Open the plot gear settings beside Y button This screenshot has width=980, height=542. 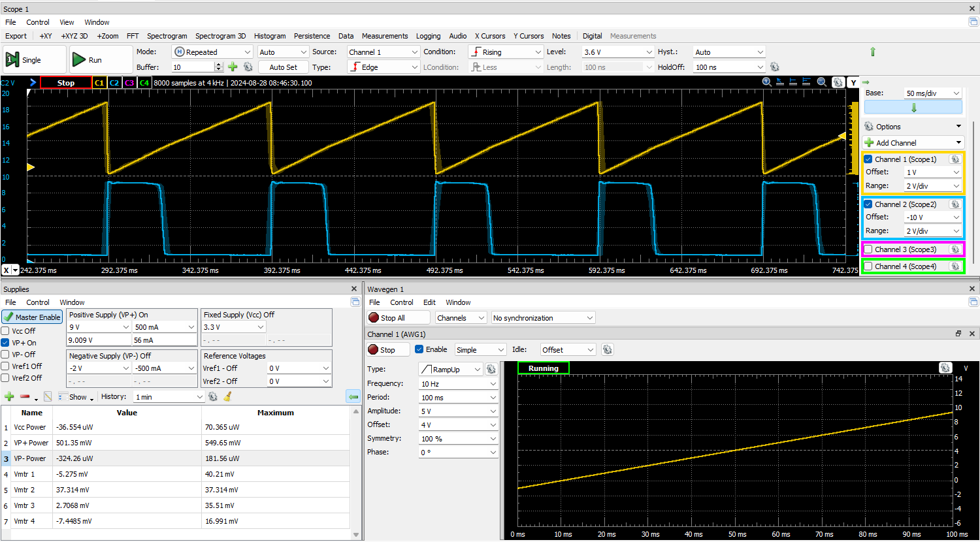pyautogui.click(x=838, y=83)
